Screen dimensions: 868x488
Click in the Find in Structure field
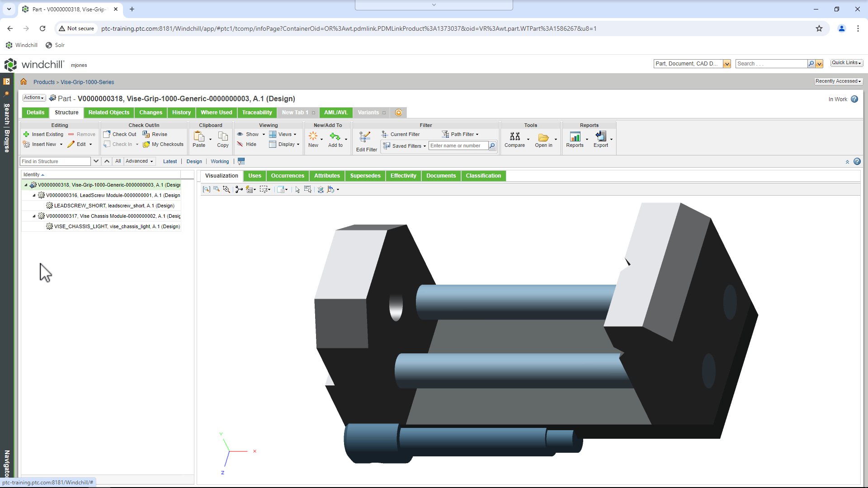tap(56, 161)
